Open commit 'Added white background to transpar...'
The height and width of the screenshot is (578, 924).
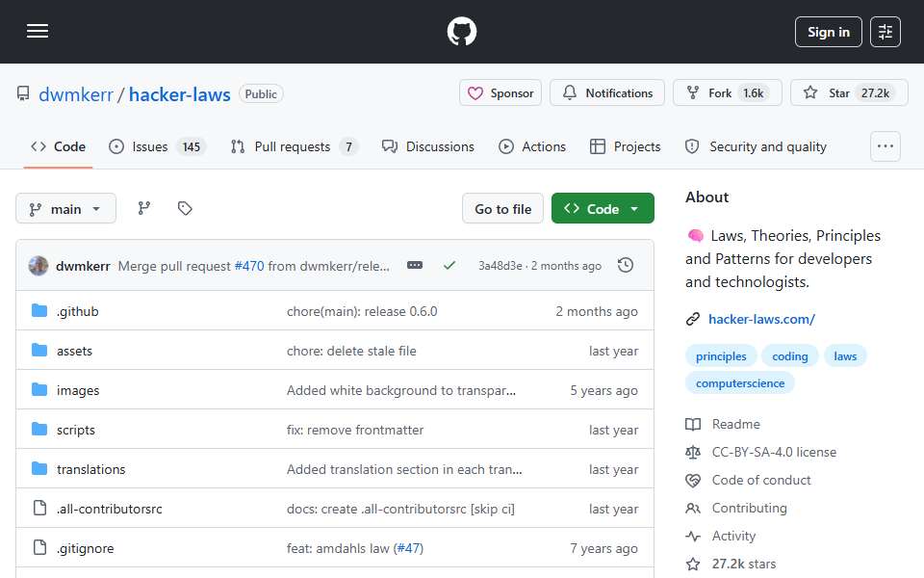pyautogui.click(x=401, y=390)
